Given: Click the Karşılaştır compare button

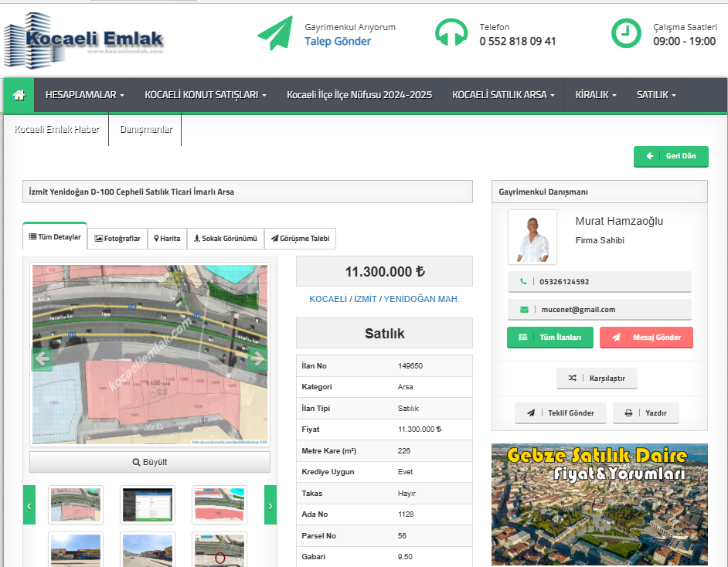Looking at the screenshot, I should pyautogui.click(x=597, y=379).
